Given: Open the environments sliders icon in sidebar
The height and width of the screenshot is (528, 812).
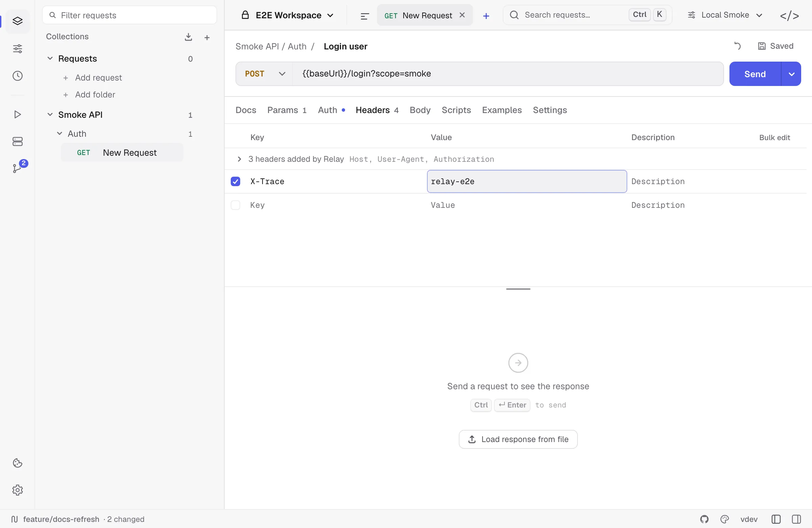Looking at the screenshot, I should pyautogui.click(x=17, y=48).
